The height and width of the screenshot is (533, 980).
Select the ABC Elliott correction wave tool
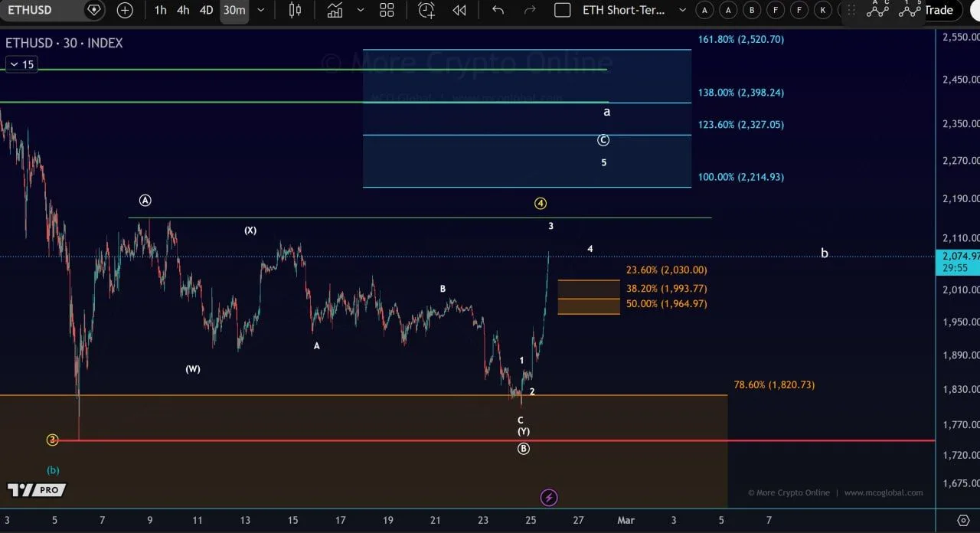click(877, 9)
